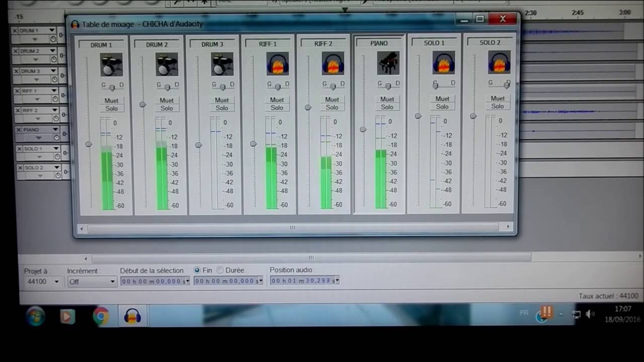
Task: Select the Durée radio button
Action: pyautogui.click(x=220, y=270)
